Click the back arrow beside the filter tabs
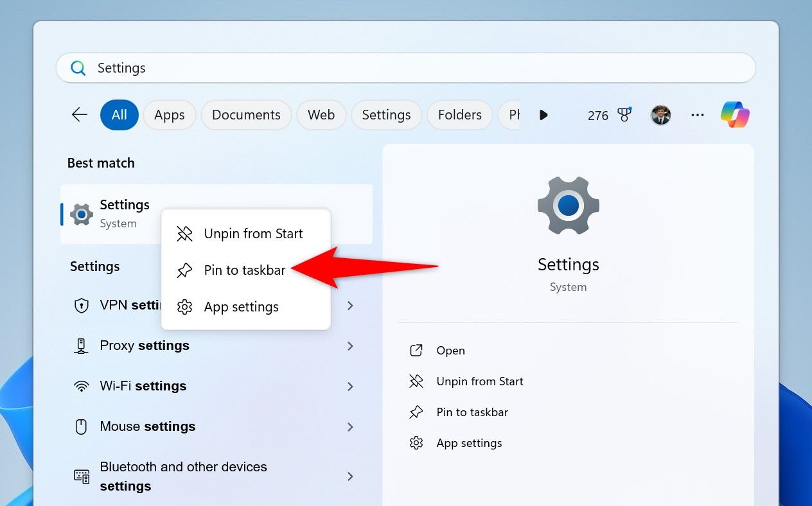812x506 pixels. [79, 114]
